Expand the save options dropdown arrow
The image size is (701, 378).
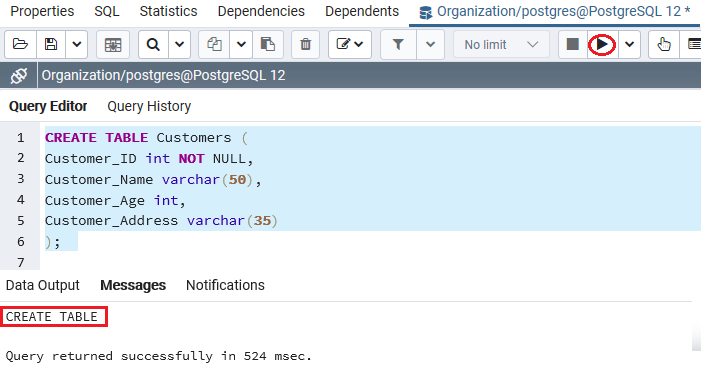pyautogui.click(x=76, y=45)
